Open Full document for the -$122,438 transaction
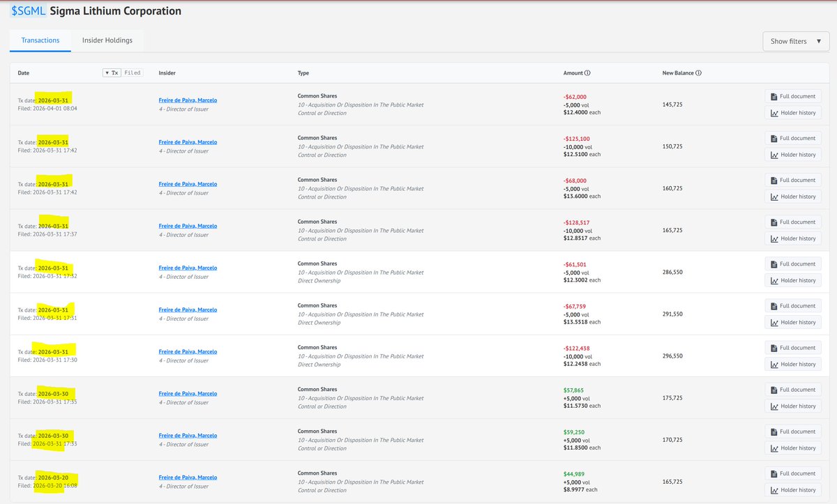The image size is (837, 504). [793, 347]
